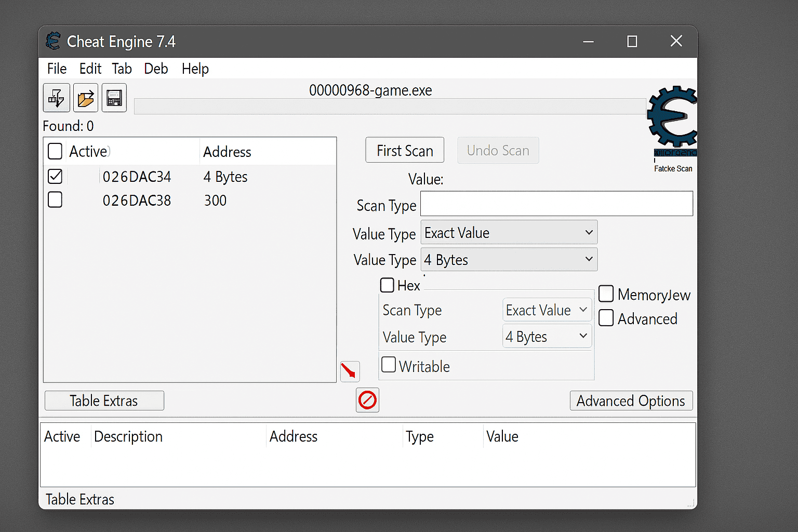Open the Help menu
The image size is (798, 532).
click(x=195, y=69)
